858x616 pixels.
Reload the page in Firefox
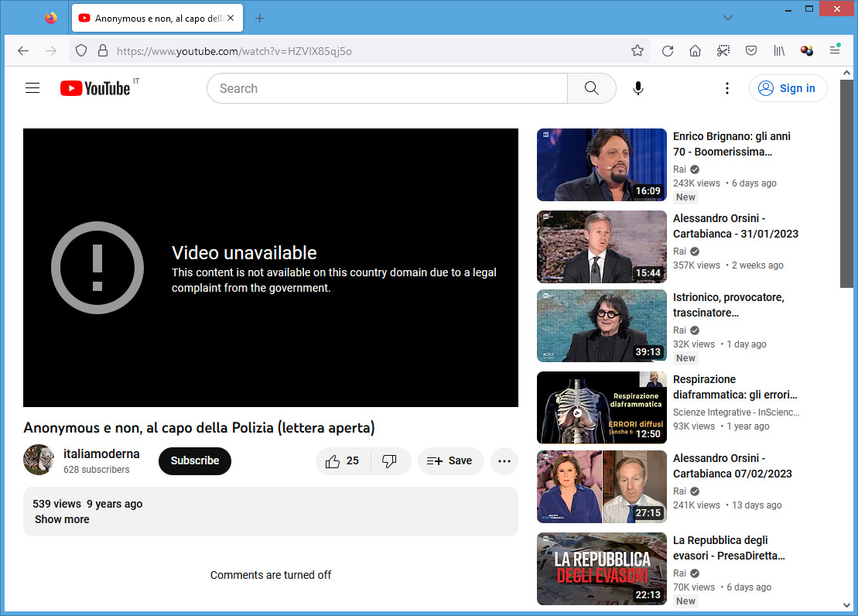(667, 51)
